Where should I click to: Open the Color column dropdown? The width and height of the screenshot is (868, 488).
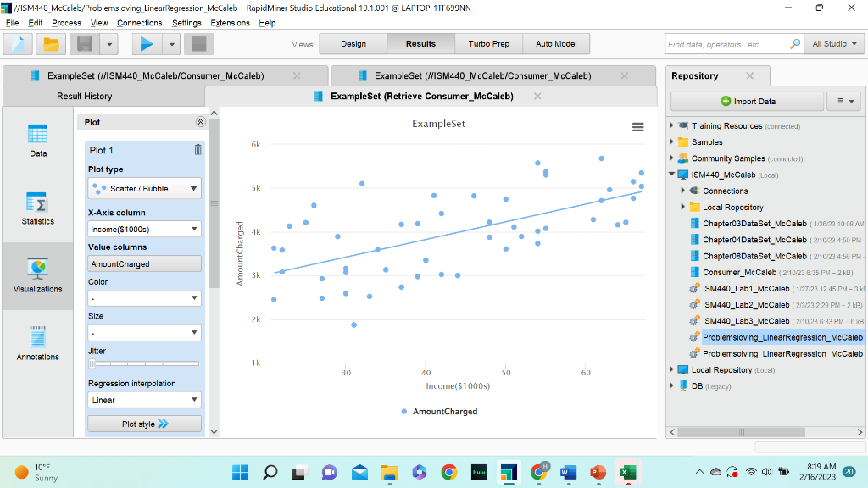pyautogui.click(x=144, y=298)
